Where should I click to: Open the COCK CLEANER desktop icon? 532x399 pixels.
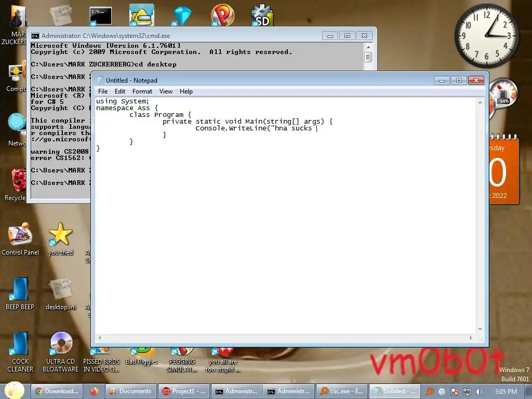[20, 343]
